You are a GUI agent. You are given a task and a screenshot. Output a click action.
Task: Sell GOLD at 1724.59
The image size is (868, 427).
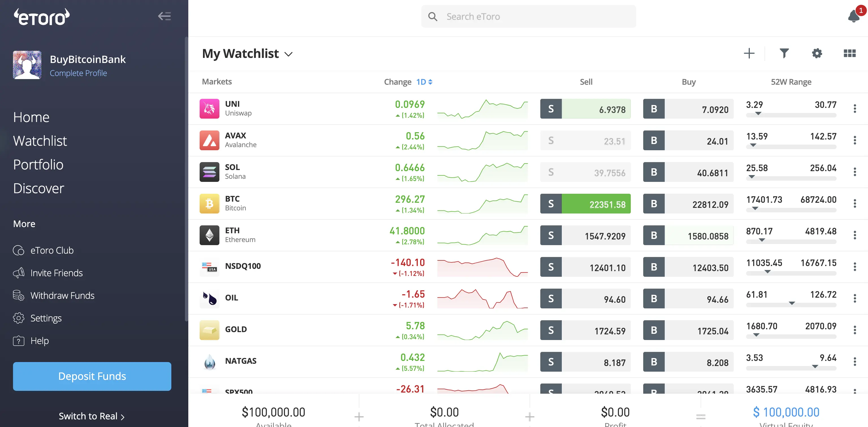point(585,330)
